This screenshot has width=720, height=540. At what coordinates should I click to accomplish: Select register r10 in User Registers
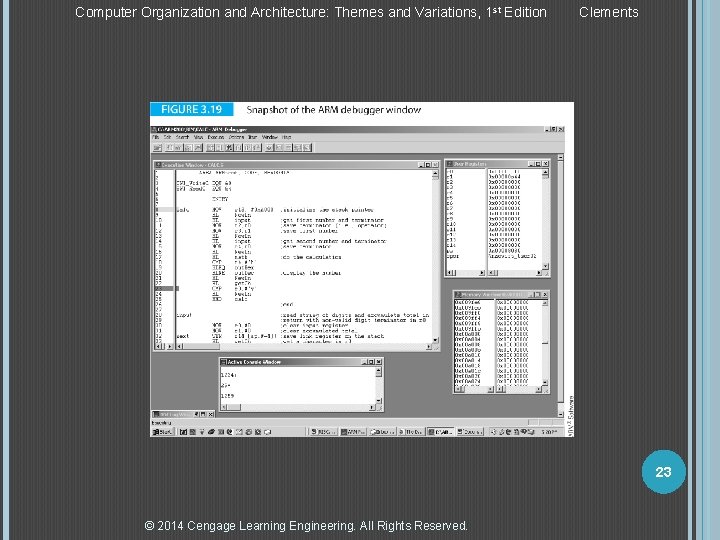(x=452, y=224)
